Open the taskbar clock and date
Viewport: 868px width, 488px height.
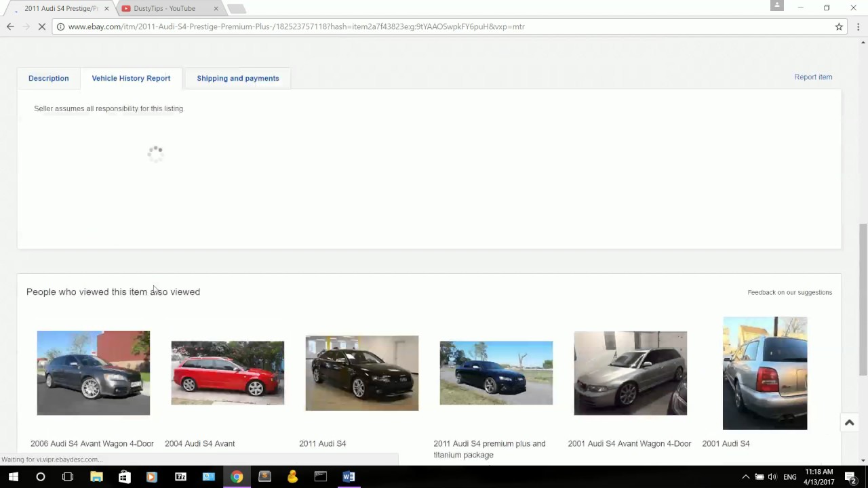tap(819, 476)
